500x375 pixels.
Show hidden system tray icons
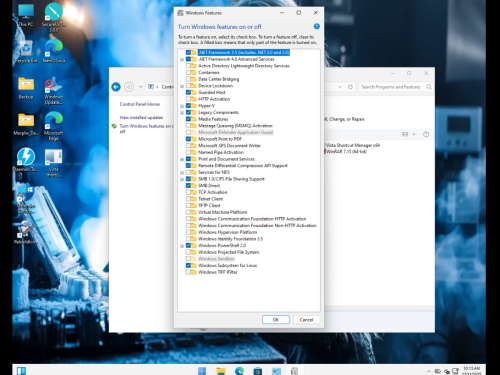[428, 371]
